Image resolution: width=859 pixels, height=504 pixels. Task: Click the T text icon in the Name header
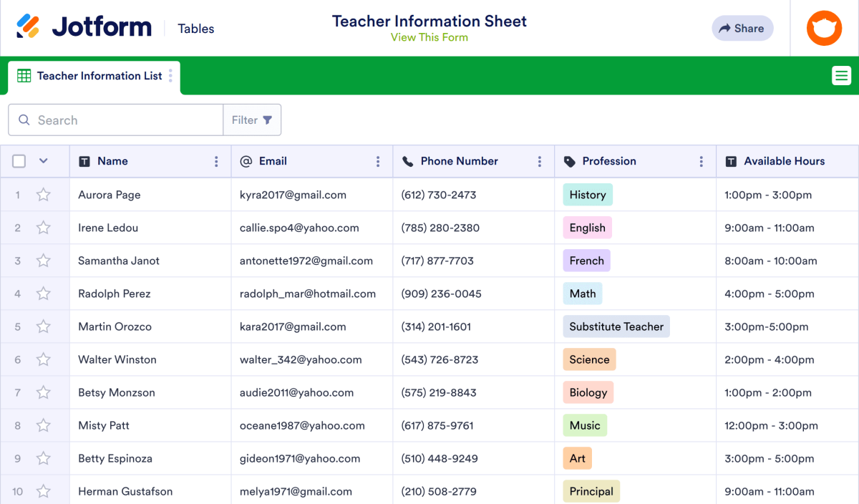click(84, 161)
